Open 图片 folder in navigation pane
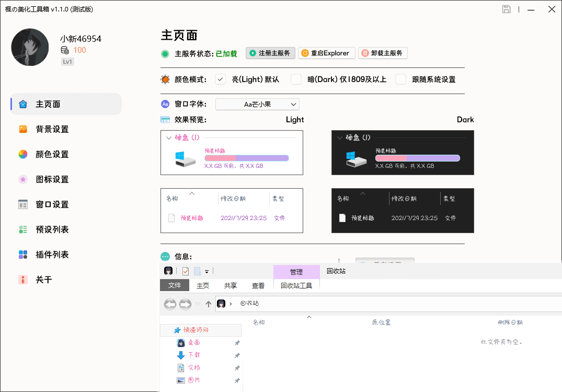This screenshot has width=562, height=392. [193, 380]
